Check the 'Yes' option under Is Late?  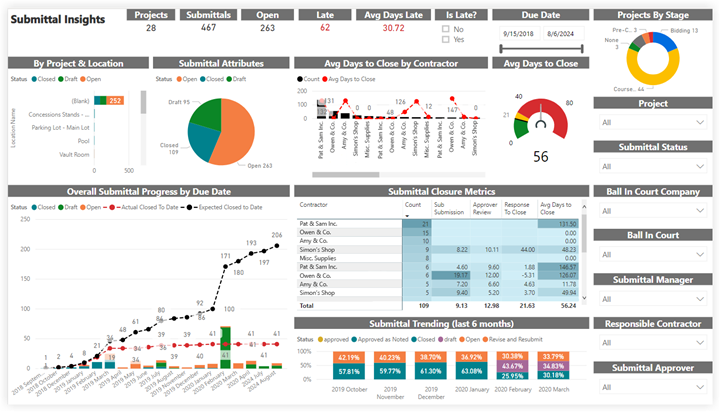click(x=445, y=40)
